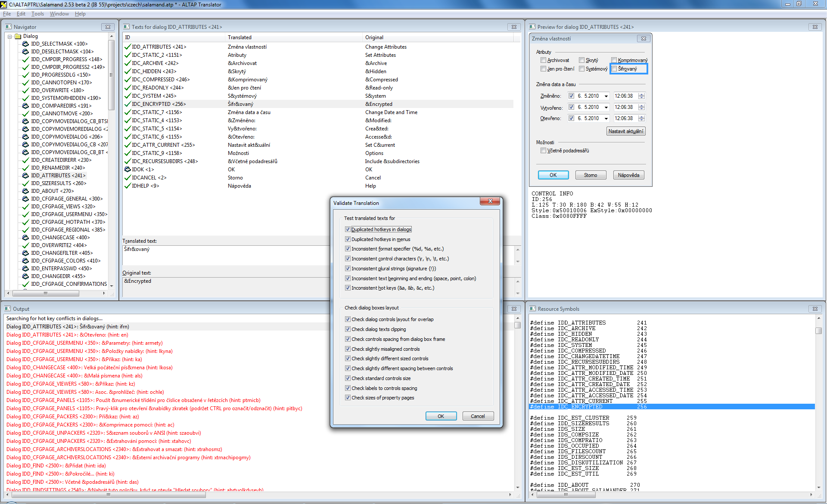
Task: Collapse the Dialog tree node
Action: coord(9,37)
